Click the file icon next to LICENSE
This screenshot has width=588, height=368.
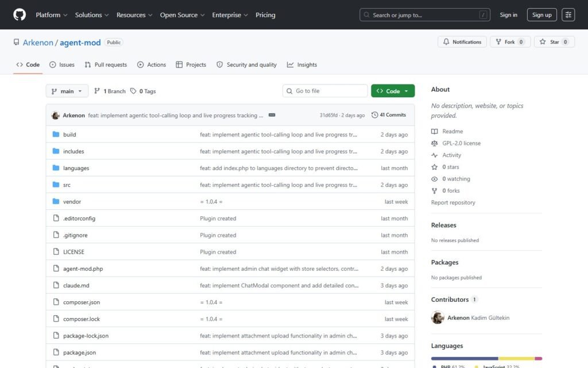pyautogui.click(x=56, y=252)
